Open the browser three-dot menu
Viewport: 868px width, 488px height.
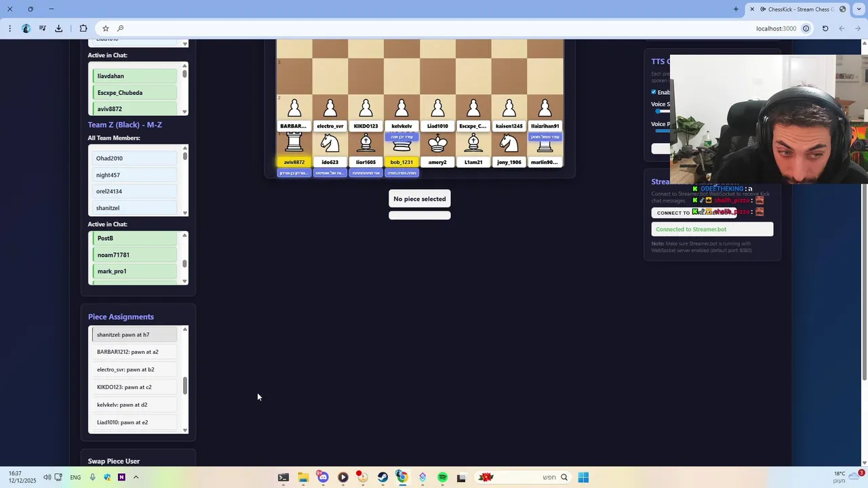point(9,28)
